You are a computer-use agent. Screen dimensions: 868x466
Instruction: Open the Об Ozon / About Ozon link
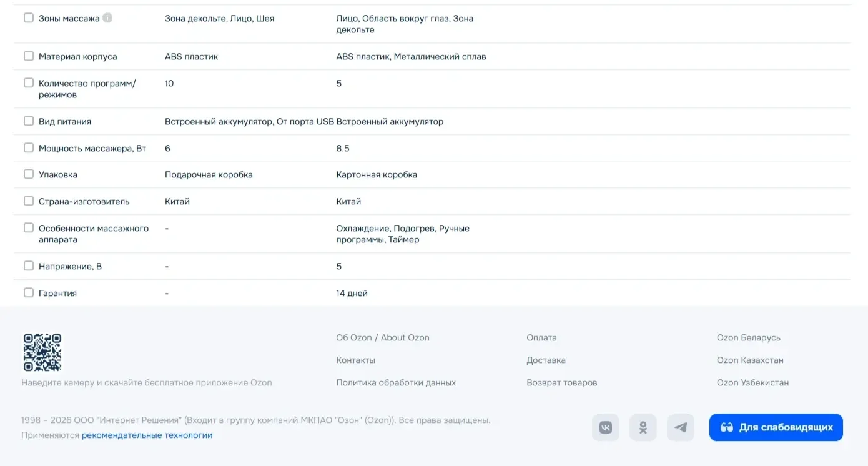[x=383, y=337]
